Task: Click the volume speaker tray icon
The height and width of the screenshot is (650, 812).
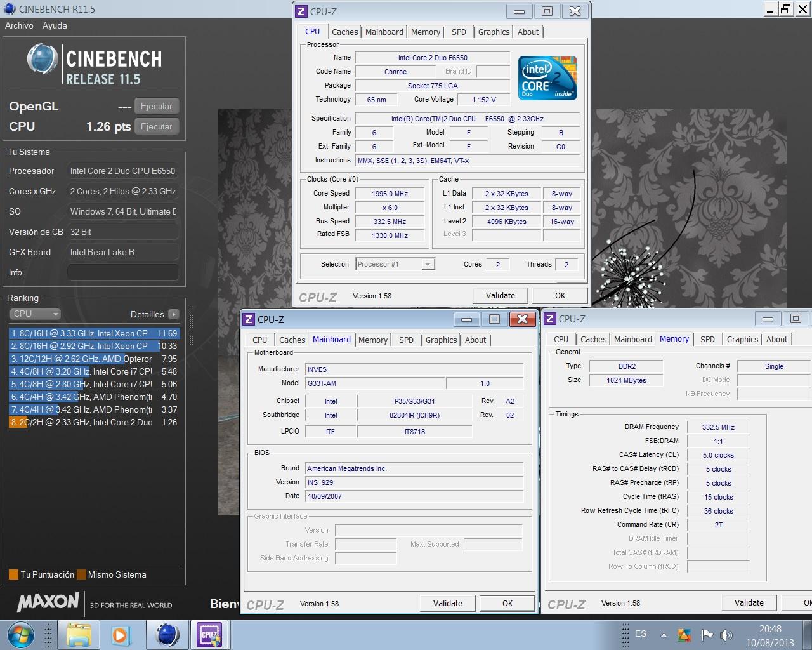Action: pos(726,635)
